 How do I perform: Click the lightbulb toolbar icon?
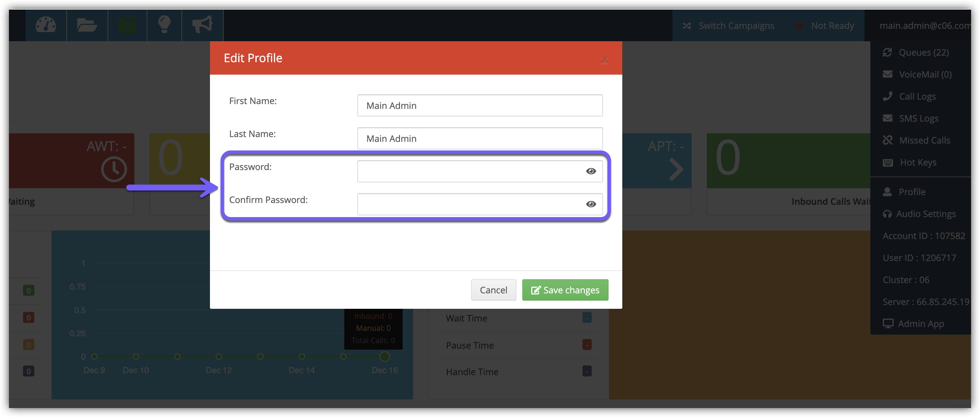click(164, 25)
